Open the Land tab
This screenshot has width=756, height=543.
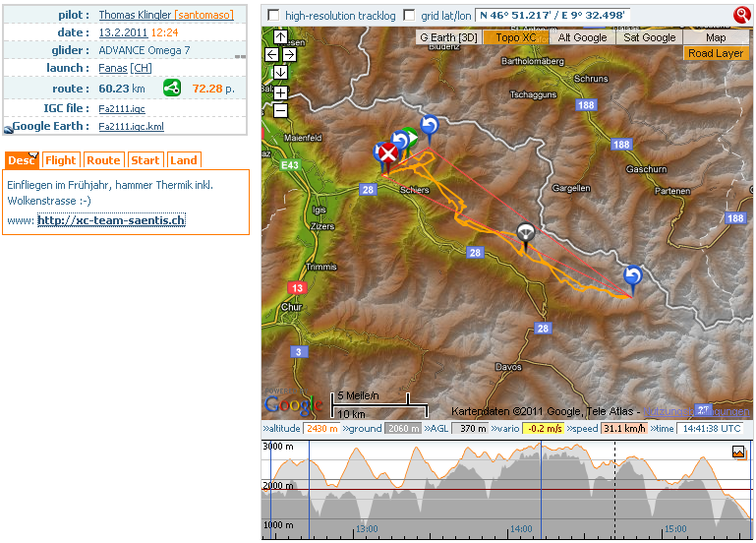click(x=184, y=160)
